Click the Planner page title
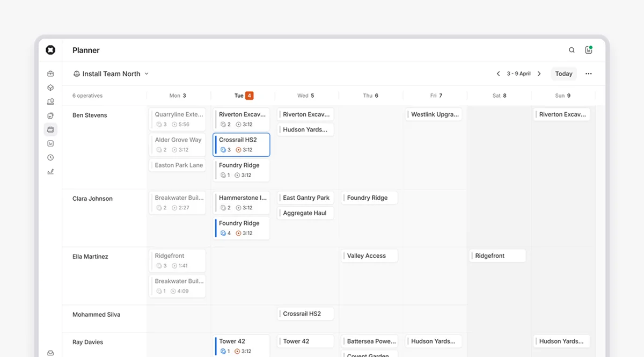644x357 pixels. (86, 50)
